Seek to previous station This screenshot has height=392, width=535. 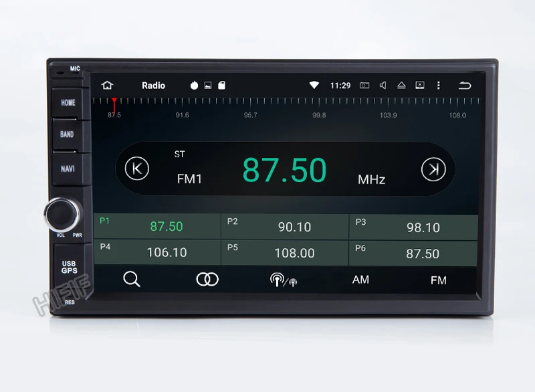(137, 168)
